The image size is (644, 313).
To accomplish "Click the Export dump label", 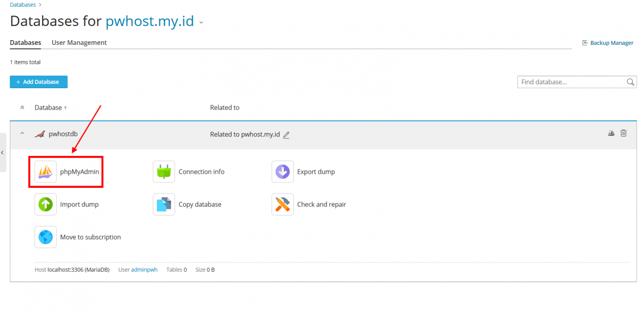I will click(316, 172).
